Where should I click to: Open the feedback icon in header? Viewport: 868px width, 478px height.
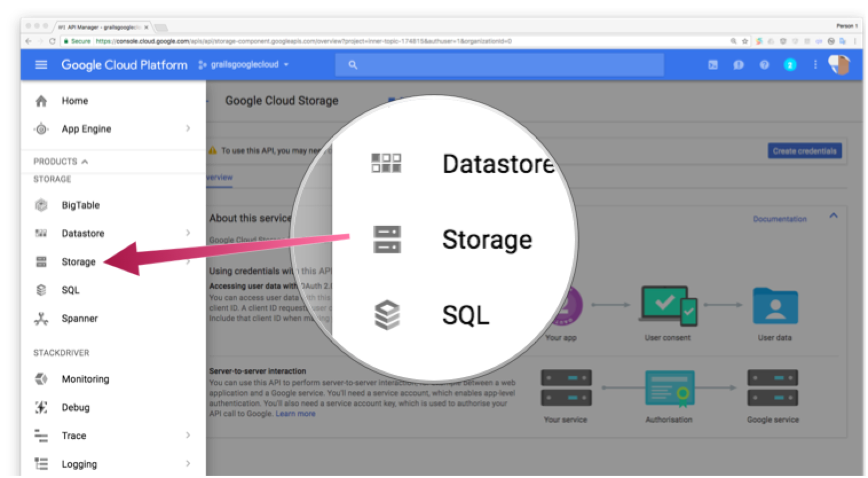pos(739,65)
